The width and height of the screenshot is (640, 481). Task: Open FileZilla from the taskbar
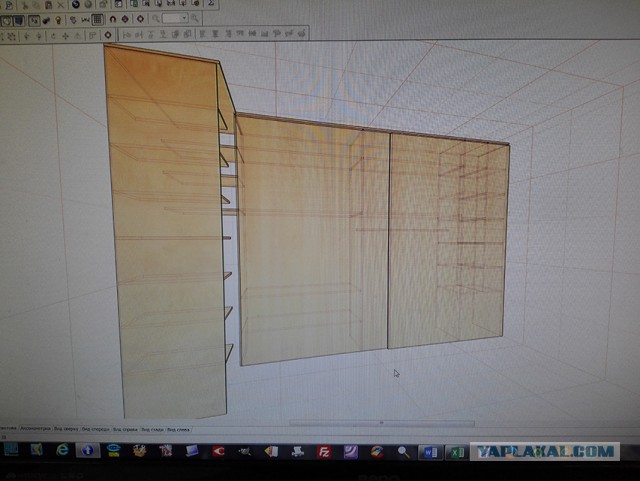(324, 452)
